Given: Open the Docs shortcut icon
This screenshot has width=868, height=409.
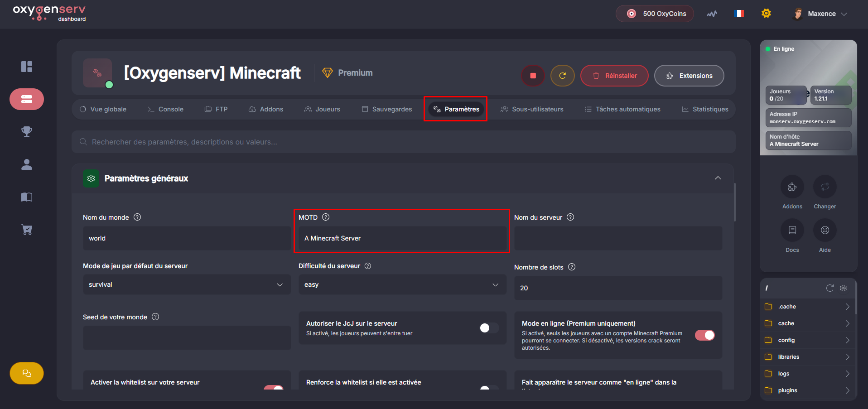Looking at the screenshot, I should pos(792,230).
